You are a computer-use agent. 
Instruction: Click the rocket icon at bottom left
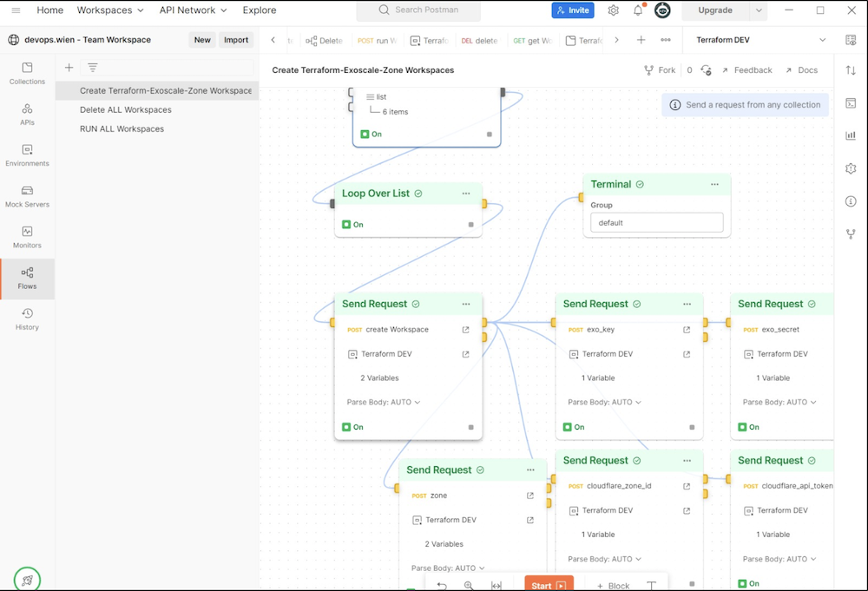tap(27, 580)
